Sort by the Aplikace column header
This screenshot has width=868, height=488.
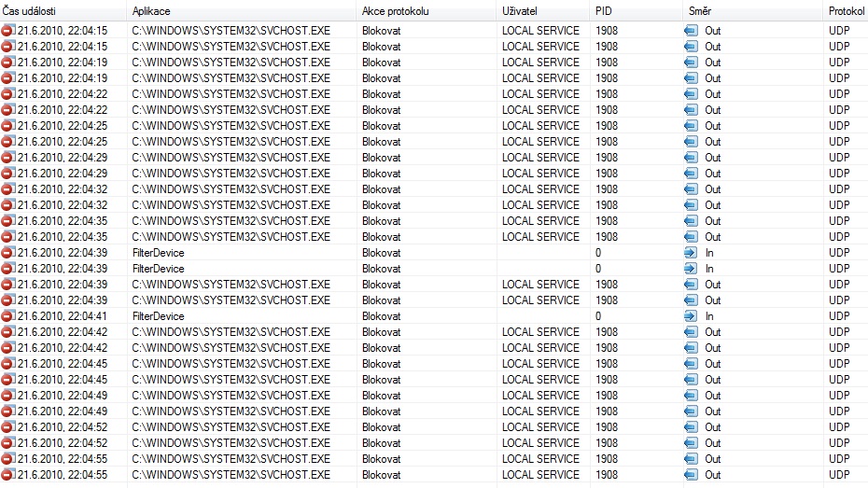[x=152, y=10]
